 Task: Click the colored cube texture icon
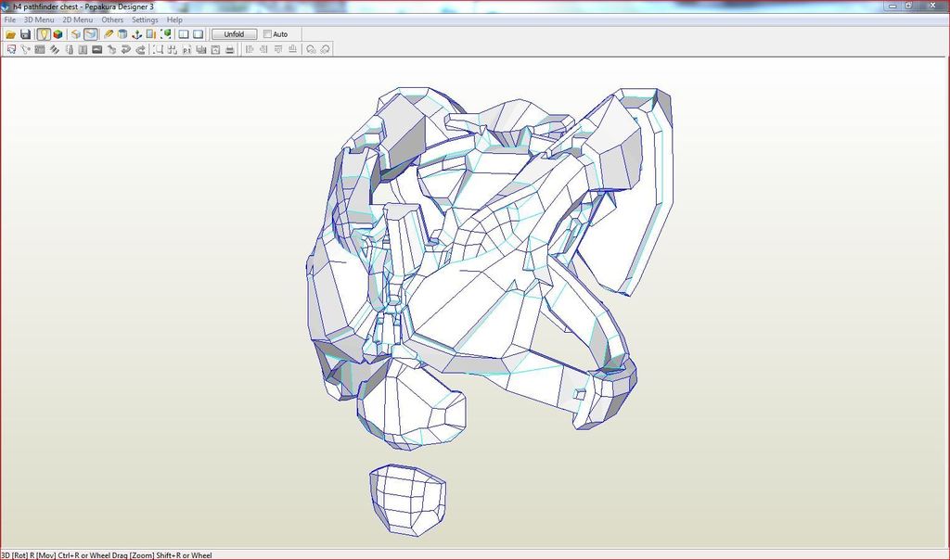click(58, 34)
